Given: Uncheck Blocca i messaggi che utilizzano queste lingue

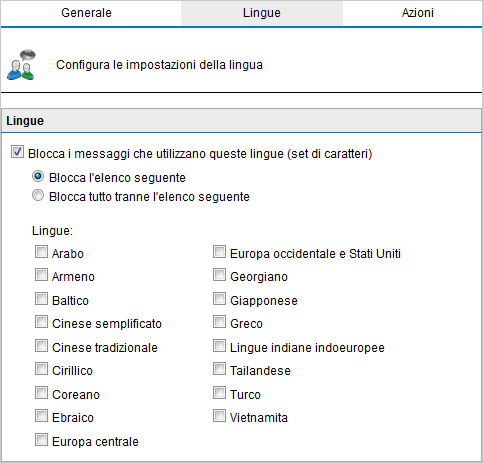Looking at the screenshot, I should tap(17, 152).
